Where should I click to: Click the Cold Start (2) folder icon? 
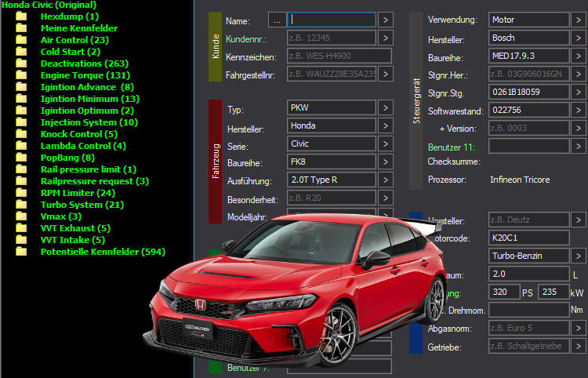(21, 52)
